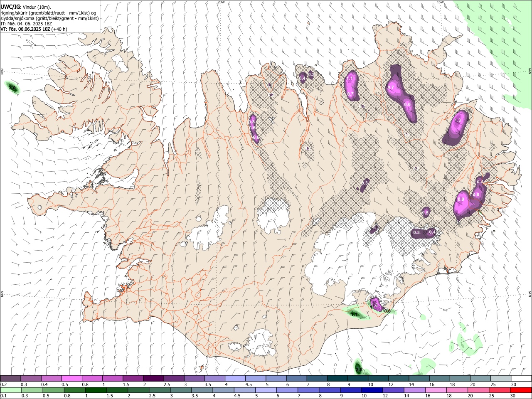Select the darkest green rain swatch starting at 1

point(96,390)
